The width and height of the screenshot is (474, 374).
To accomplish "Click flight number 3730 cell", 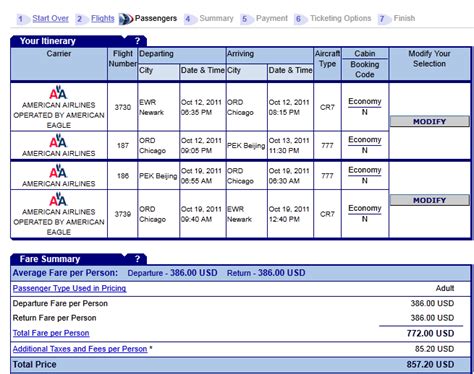I will click(x=123, y=107).
